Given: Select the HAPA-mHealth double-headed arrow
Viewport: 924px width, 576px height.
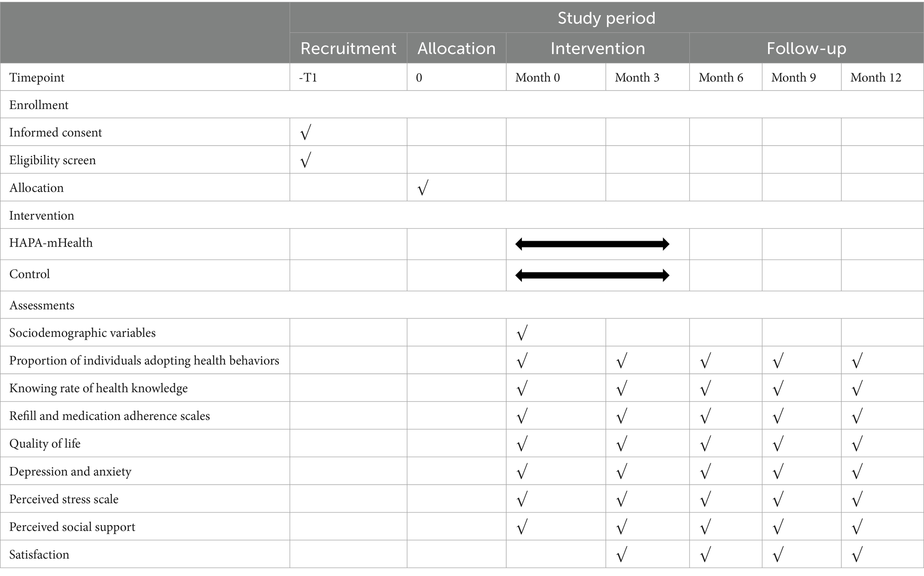Looking at the screenshot, I should click(592, 244).
